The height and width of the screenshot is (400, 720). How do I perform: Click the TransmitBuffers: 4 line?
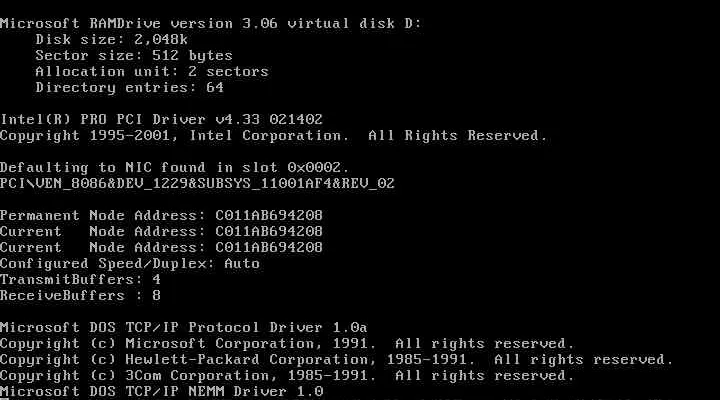(80, 279)
